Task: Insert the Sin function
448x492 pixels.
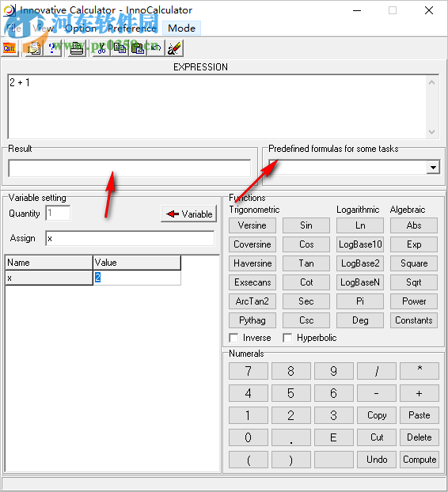Action: click(306, 225)
